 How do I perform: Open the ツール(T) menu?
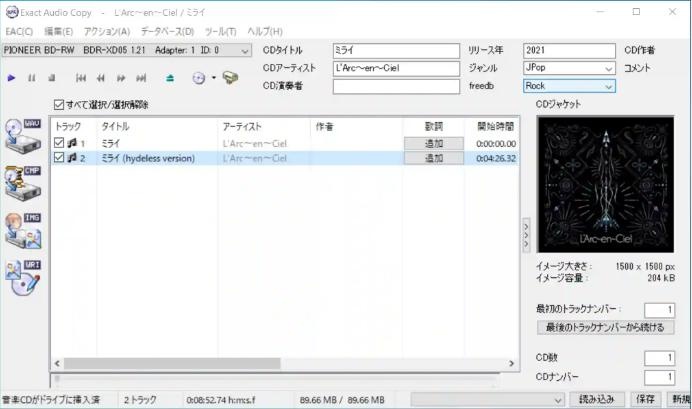[220, 31]
